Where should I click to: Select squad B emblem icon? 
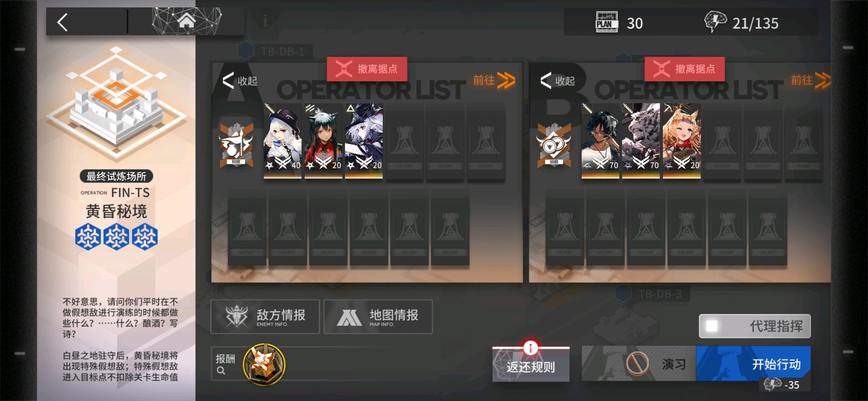click(554, 146)
